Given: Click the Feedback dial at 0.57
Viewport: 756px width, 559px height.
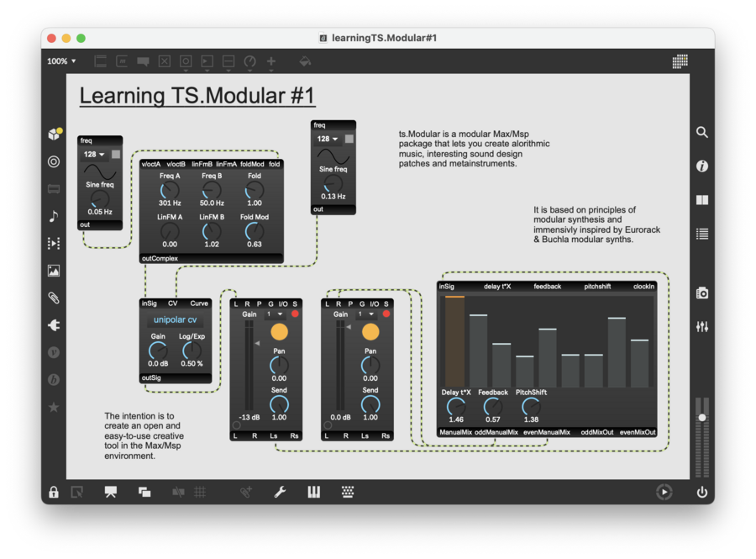Looking at the screenshot, I should point(493,407).
